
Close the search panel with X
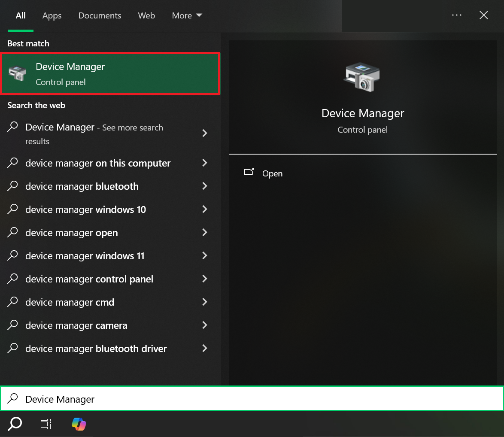coord(484,15)
